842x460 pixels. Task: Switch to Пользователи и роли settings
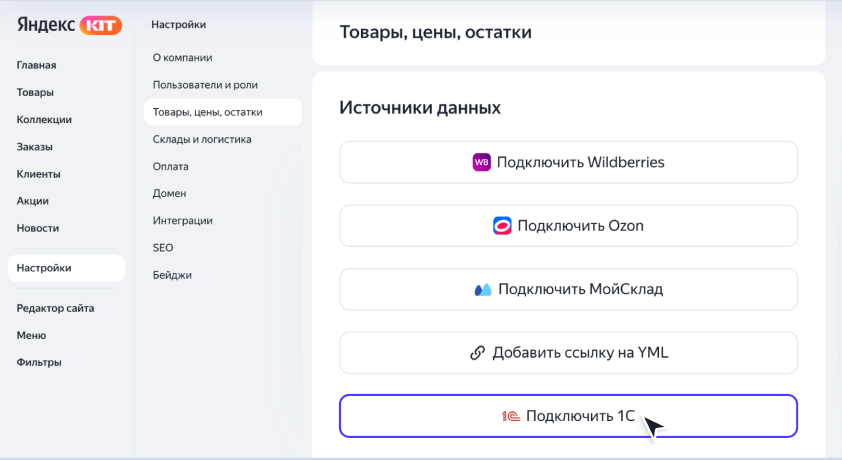click(x=205, y=85)
